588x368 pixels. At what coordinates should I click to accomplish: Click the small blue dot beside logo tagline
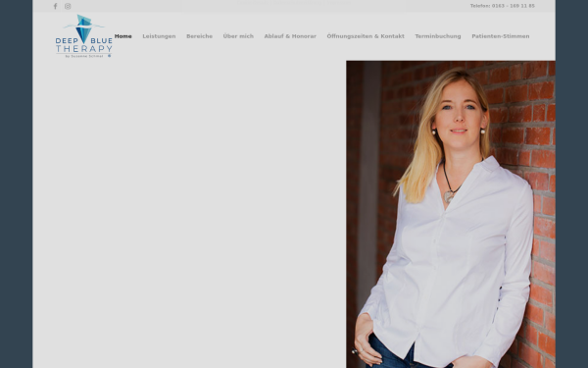[110, 56]
